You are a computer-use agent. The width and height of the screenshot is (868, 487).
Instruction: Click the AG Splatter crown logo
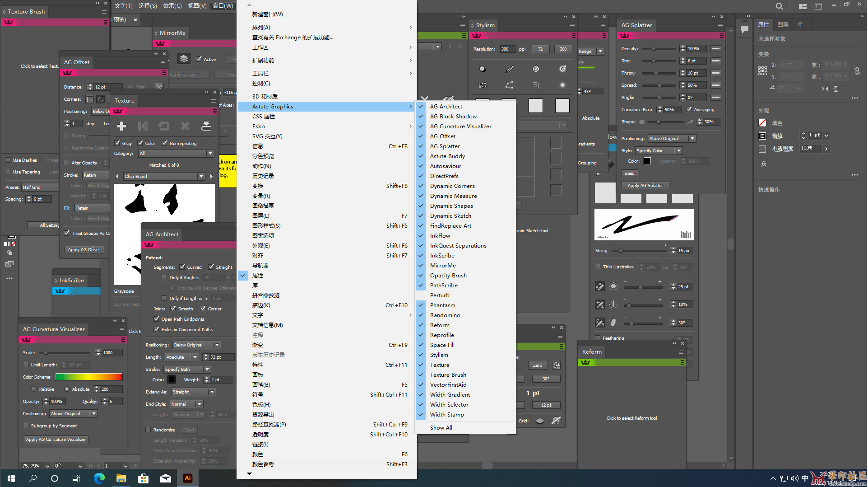tap(625, 36)
